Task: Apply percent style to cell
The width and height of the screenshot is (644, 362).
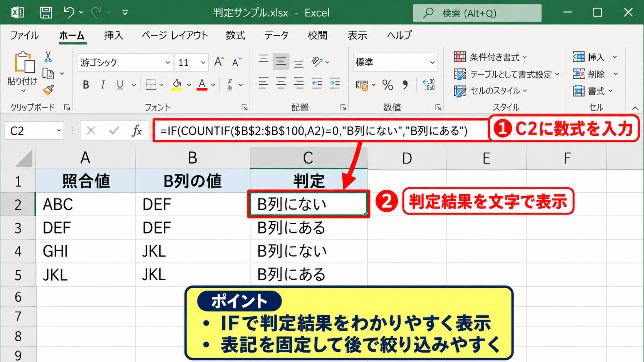Action: [387, 85]
